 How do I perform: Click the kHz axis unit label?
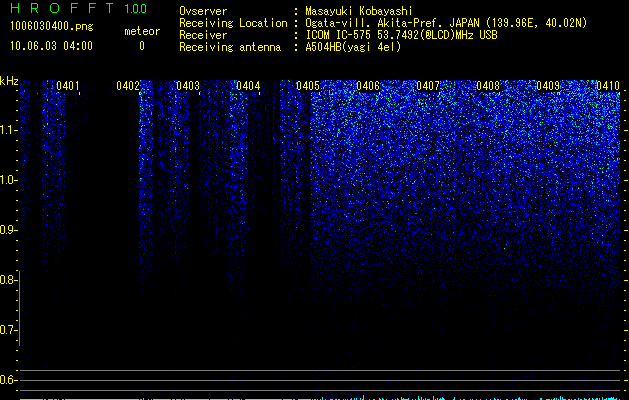(x=9, y=81)
